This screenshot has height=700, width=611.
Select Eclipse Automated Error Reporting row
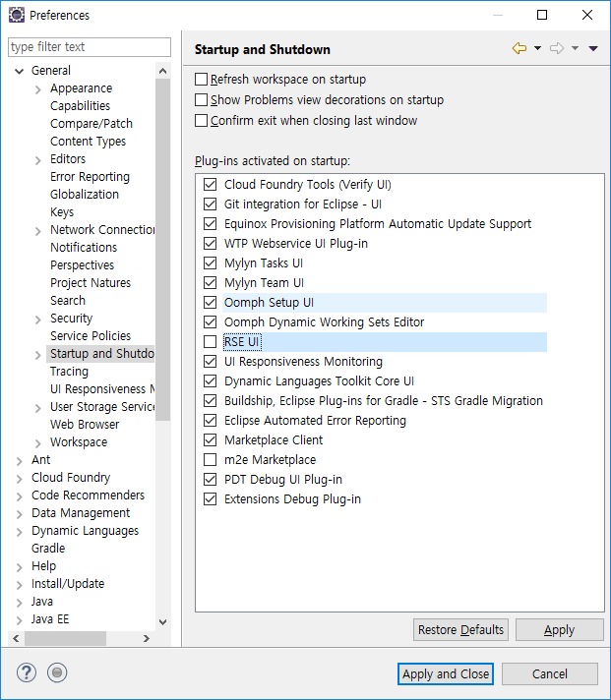315,420
